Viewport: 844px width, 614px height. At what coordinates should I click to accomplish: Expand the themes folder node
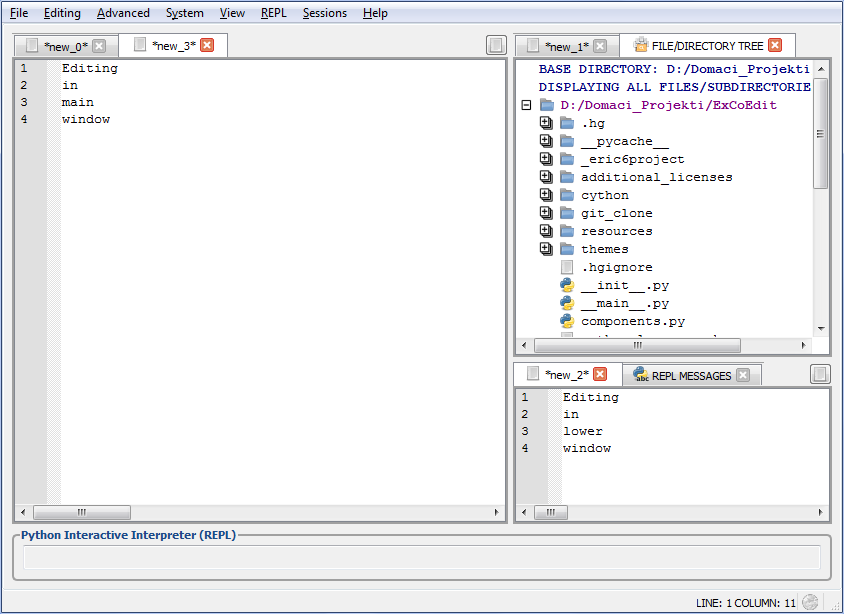point(545,249)
